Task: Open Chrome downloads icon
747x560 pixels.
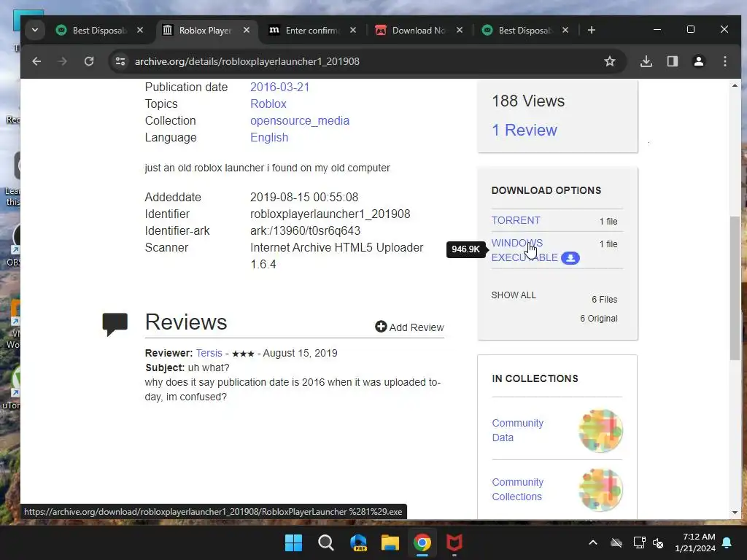Action: click(x=646, y=61)
